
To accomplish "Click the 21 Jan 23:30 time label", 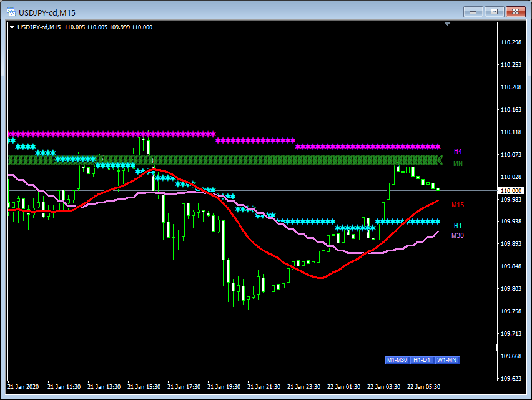I will tap(304, 386).
